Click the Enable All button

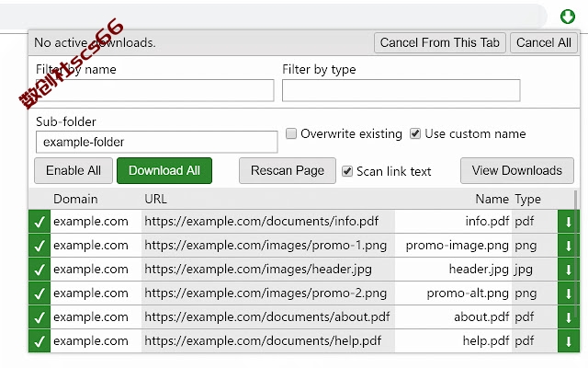click(73, 170)
